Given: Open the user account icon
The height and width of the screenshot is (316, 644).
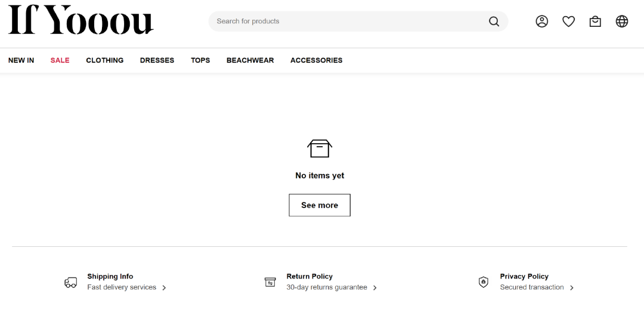Looking at the screenshot, I should point(541,21).
